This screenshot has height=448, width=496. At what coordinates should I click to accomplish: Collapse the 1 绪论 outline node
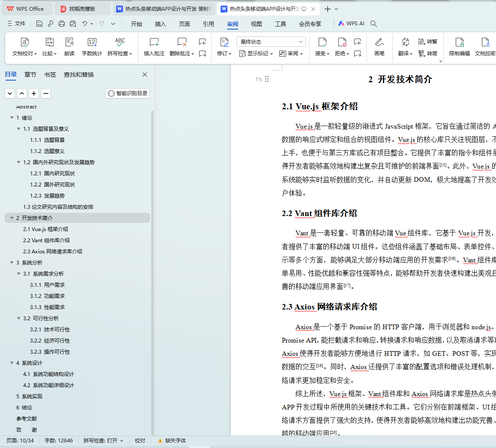12,117
